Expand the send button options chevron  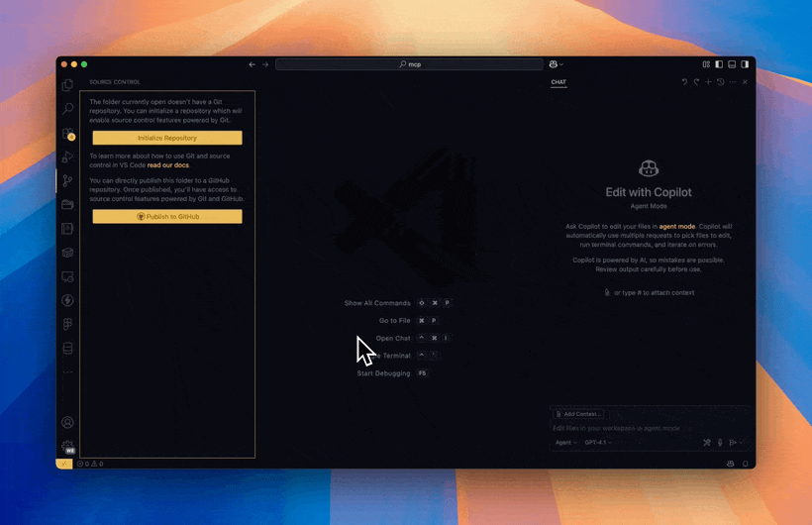742,443
